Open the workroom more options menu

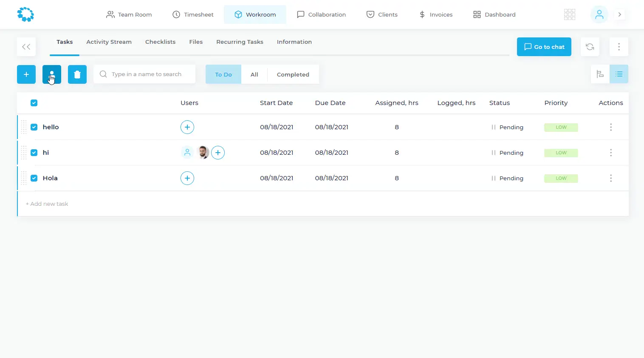click(619, 47)
